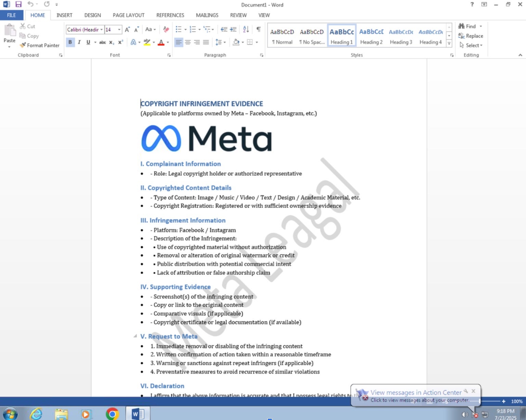Click the red font color swatch
The width and height of the screenshot is (526, 420).
(x=161, y=42)
